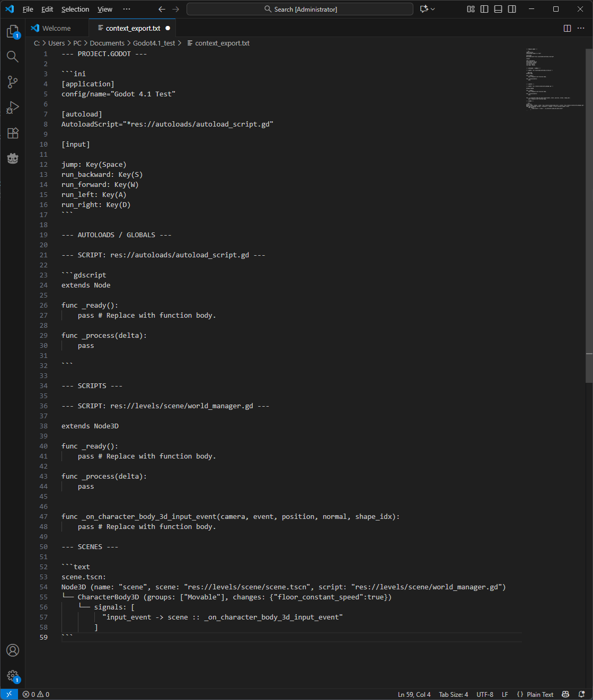Expand the hidden menu bar items ellipsis
593x700 pixels.
127,9
